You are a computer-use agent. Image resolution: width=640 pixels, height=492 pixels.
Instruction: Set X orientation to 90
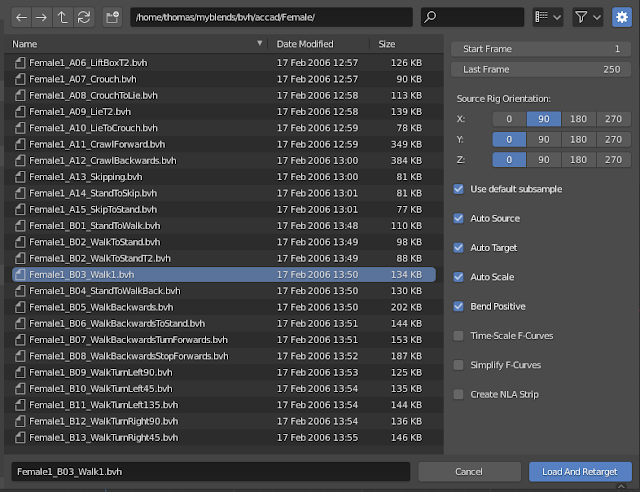tap(544, 119)
